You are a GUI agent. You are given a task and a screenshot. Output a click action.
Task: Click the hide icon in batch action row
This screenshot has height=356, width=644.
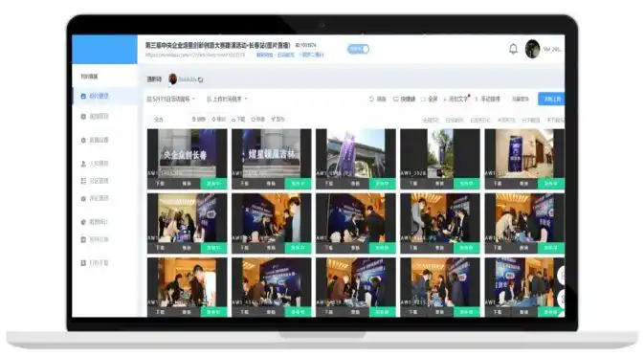click(253, 119)
